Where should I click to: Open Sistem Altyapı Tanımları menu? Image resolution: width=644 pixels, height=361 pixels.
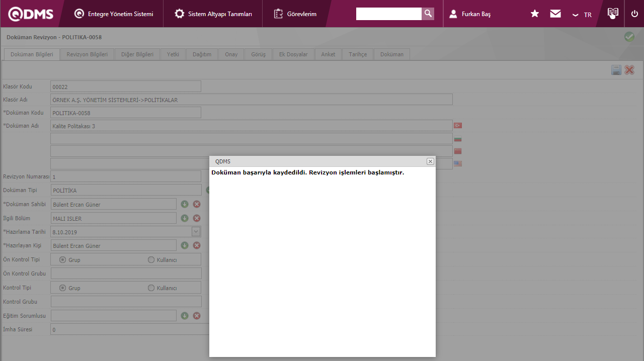pos(213,14)
